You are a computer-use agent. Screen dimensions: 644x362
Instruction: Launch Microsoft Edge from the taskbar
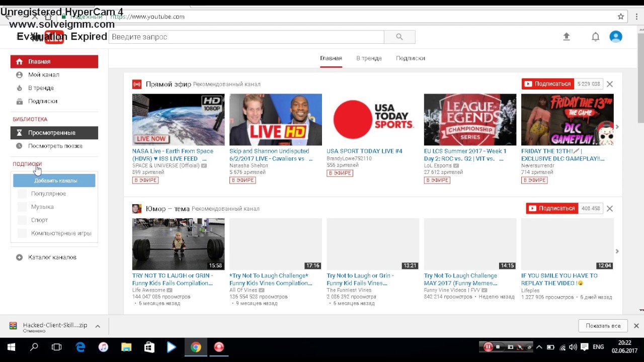pos(80,347)
